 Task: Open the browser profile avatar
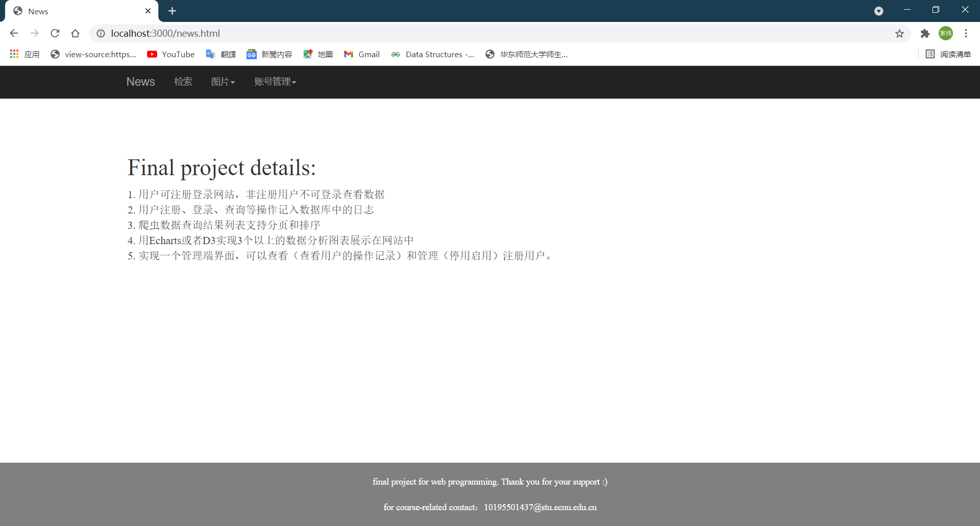[x=946, y=33]
